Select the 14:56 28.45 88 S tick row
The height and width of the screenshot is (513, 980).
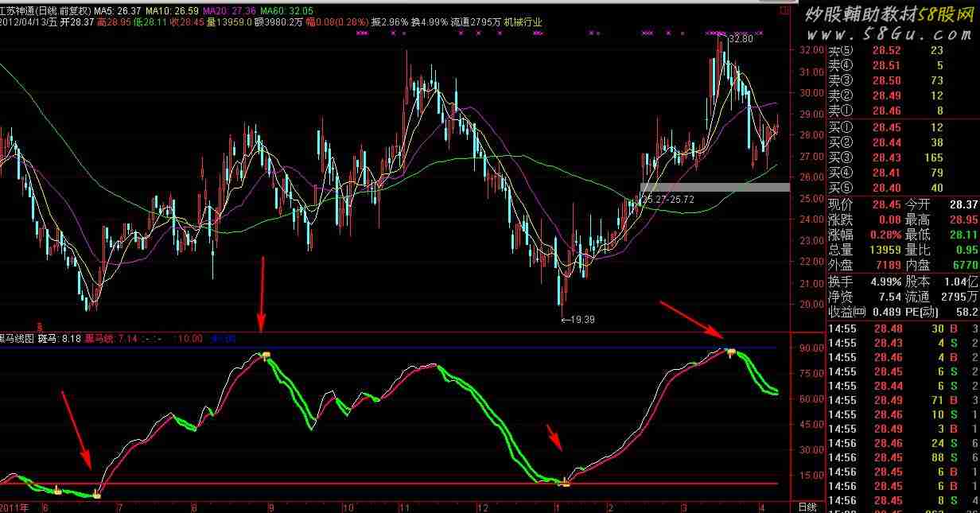tap(903, 458)
